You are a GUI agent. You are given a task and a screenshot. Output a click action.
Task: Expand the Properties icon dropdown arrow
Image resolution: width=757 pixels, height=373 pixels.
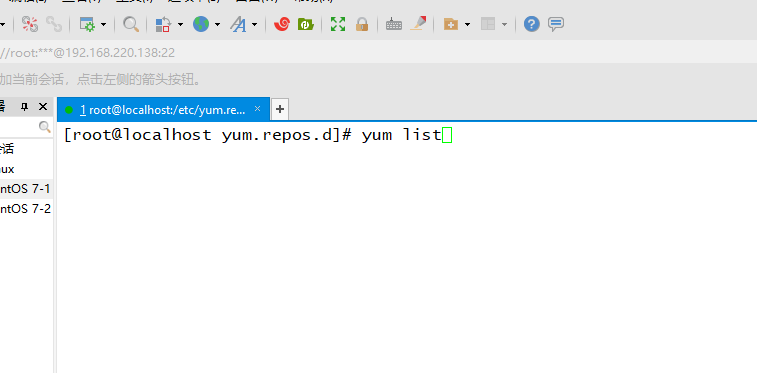tap(103, 24)
